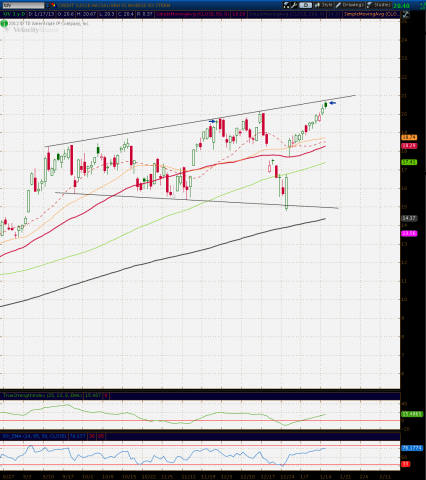Click the blue arrow marker near November high
Screen dimensions: 426x480
212,121
